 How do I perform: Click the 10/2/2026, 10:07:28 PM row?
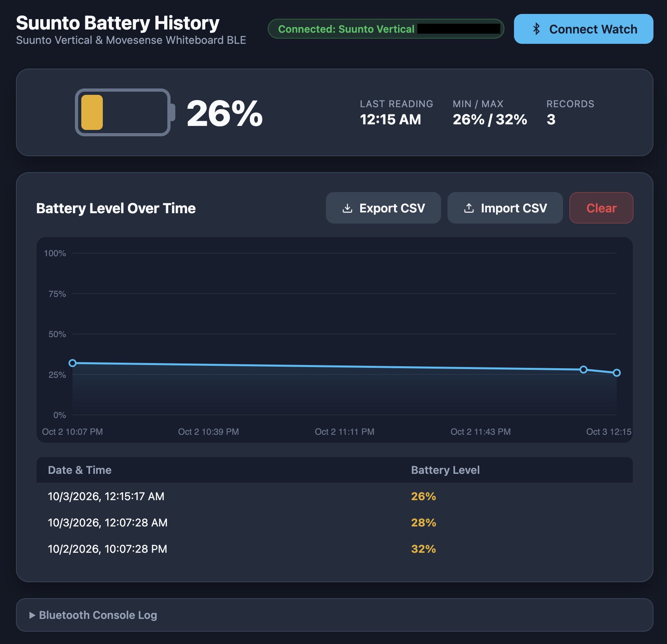pyautogui.click(x=335, y=549)
